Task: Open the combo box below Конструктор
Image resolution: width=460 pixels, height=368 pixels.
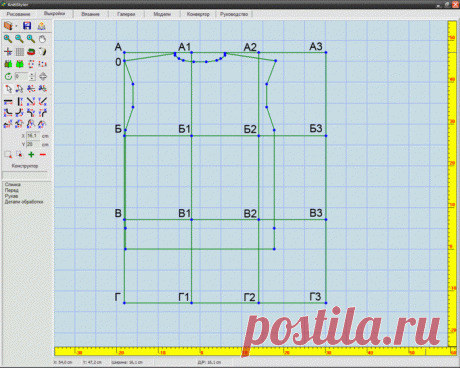Action: tap(25, 175)
